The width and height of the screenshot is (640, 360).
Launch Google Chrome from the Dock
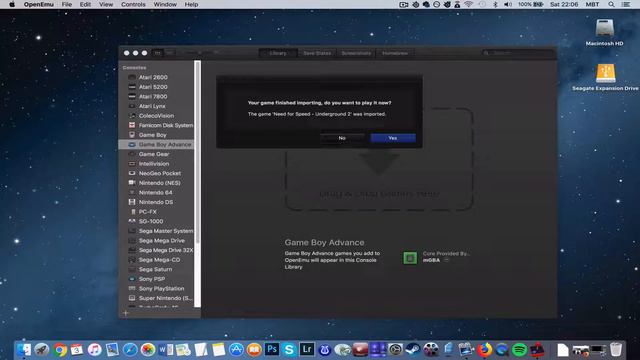60,350
